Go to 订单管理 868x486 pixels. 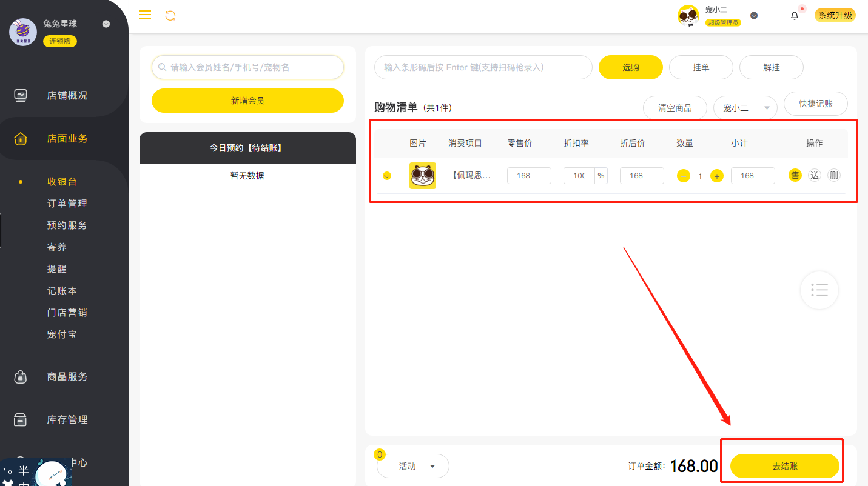67,204
